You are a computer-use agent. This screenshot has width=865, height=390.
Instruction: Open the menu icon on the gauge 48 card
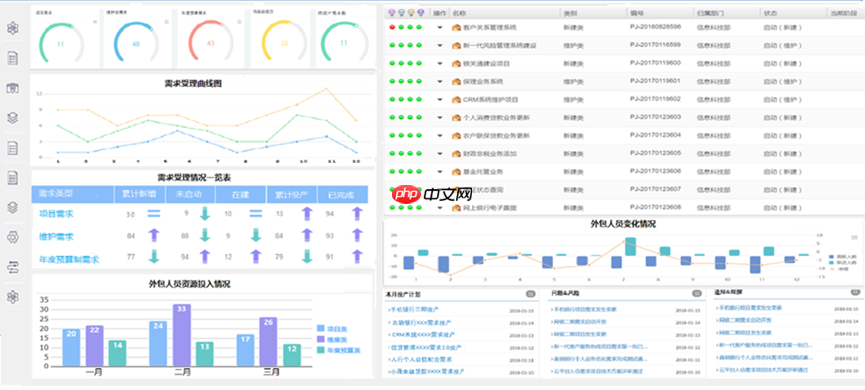[167, 22]
